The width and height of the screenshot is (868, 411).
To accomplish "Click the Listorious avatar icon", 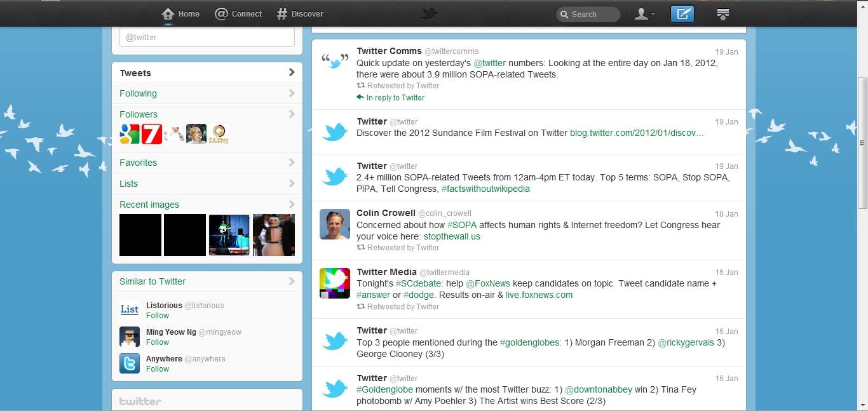I will pyautogui.click(x=130, y=310).
